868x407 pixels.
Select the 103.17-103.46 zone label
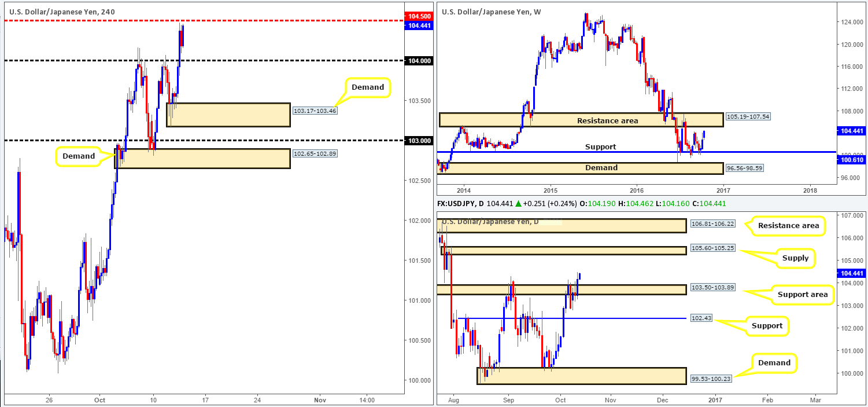[x=315, y=110]
